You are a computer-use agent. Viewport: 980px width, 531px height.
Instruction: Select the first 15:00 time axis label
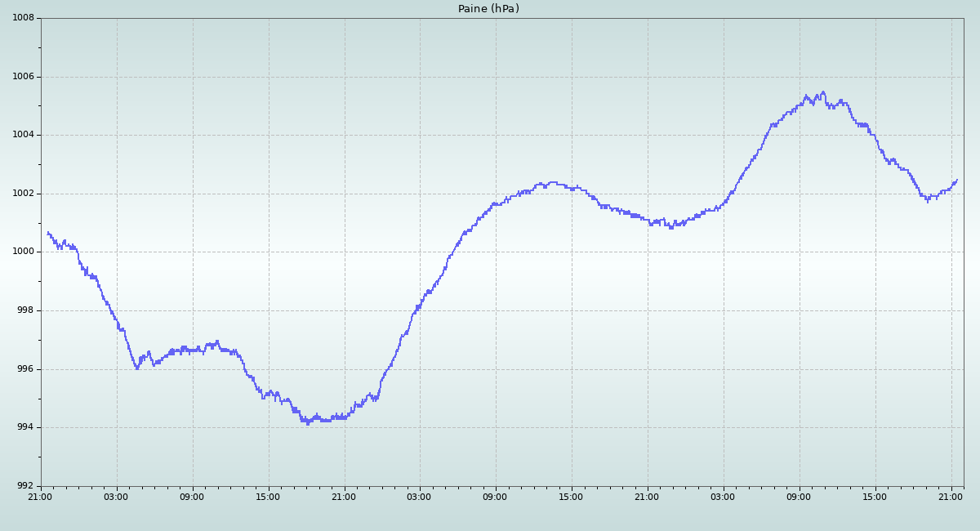pos(268,497)
